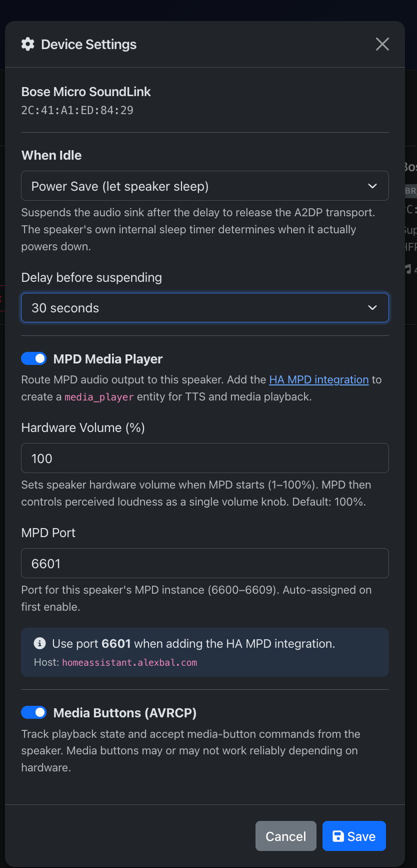Focus the Hardware Volume (%) field
The height and width of the screenshot is (868, 417).
tap(204, 459)
